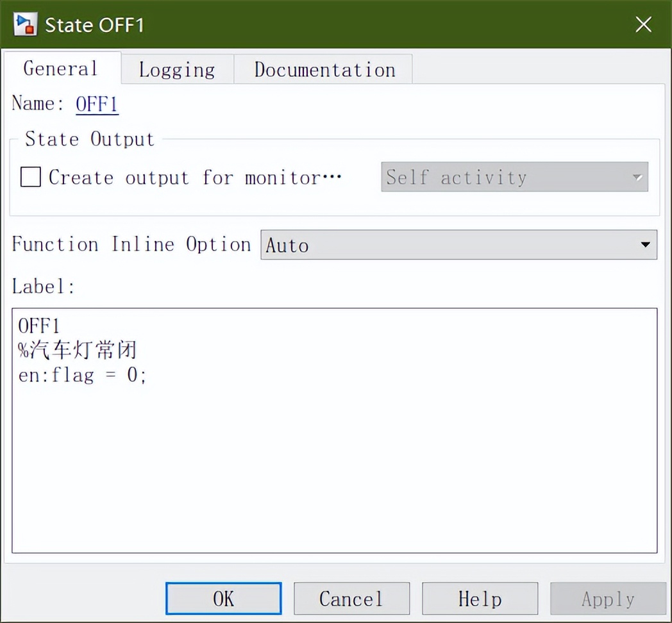
Task: Click the Stateflow state icon in title bar
Action: [24, 23]
